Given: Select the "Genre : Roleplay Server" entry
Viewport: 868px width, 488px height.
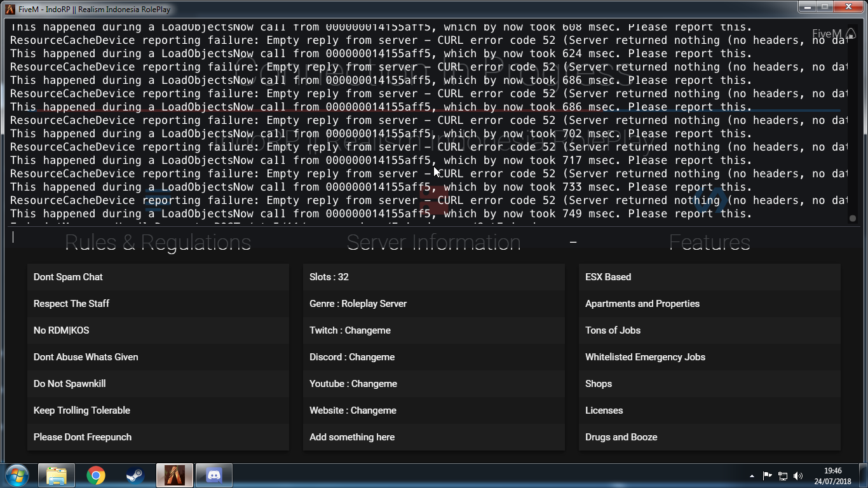Looking at the screenshot, I should tap(434, 304).
